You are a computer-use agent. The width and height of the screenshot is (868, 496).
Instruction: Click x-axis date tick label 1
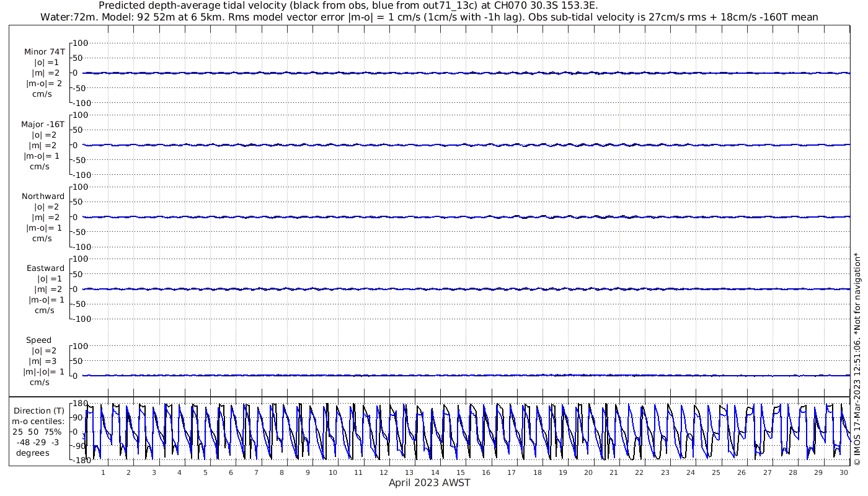pyautogui.click(x=104, y=472)
